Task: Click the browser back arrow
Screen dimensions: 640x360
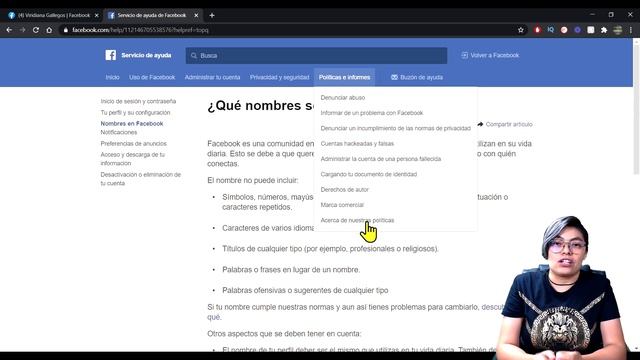Action: (9, 30)
